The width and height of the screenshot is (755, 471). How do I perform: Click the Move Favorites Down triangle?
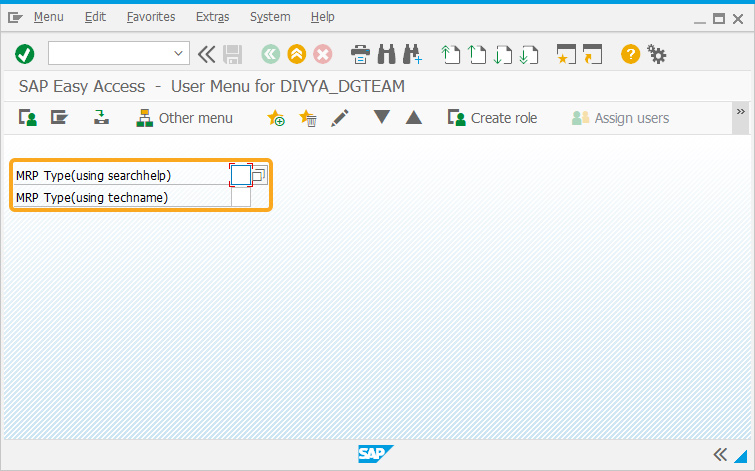[x=382, y=117]
